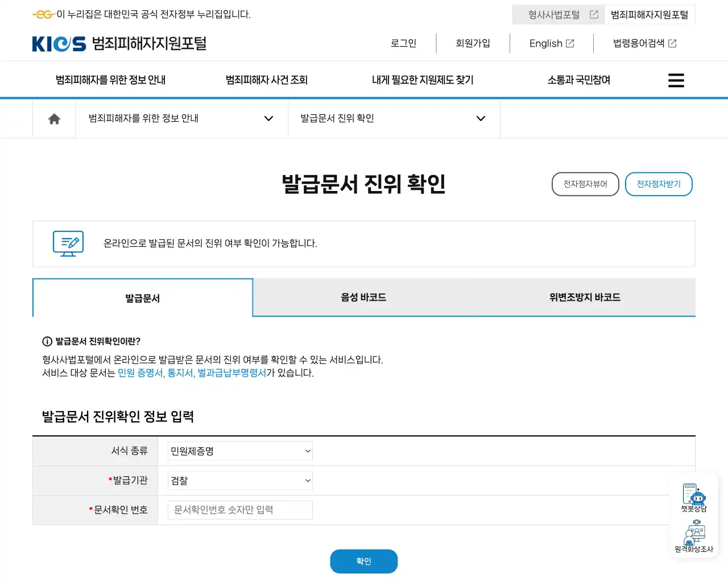
Task: Click the 발급문서 진위확인 정보 입력 heading
Action: (118, 417)
